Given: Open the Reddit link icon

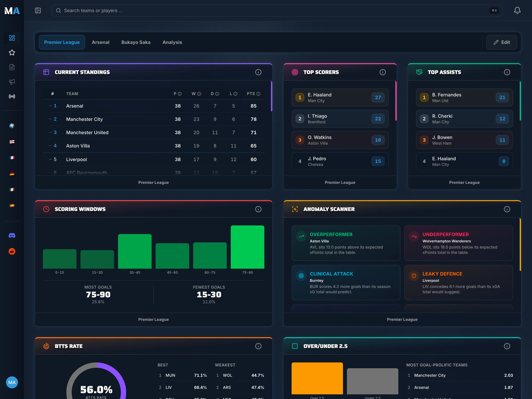Looking at the screenshot, I should coord(12,251).
